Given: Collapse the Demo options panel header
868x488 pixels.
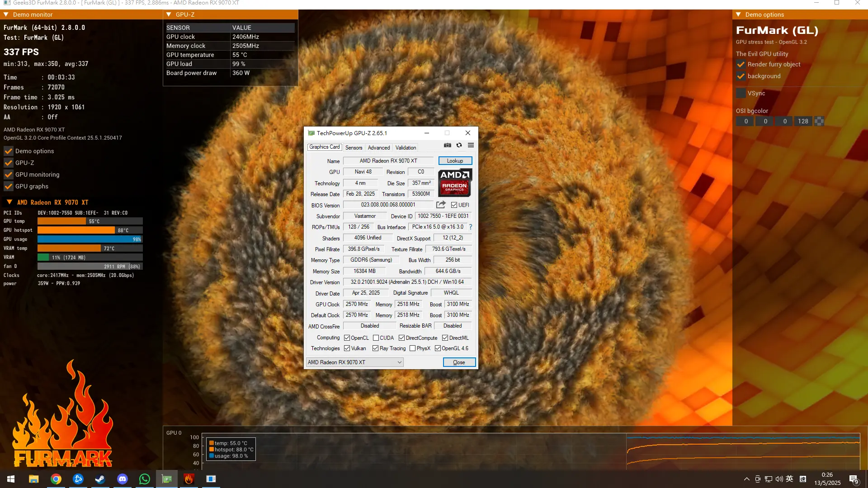Looking at the screenshot, I should [x=738, y=14].
